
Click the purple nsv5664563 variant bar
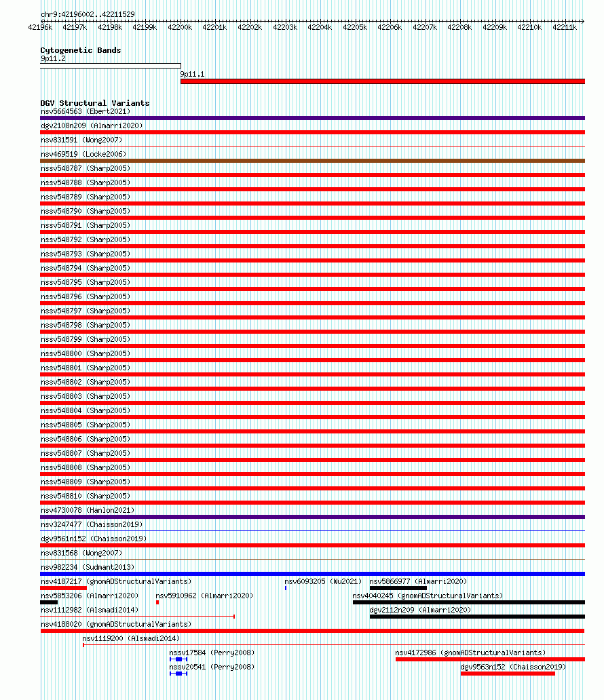(312, 118)
